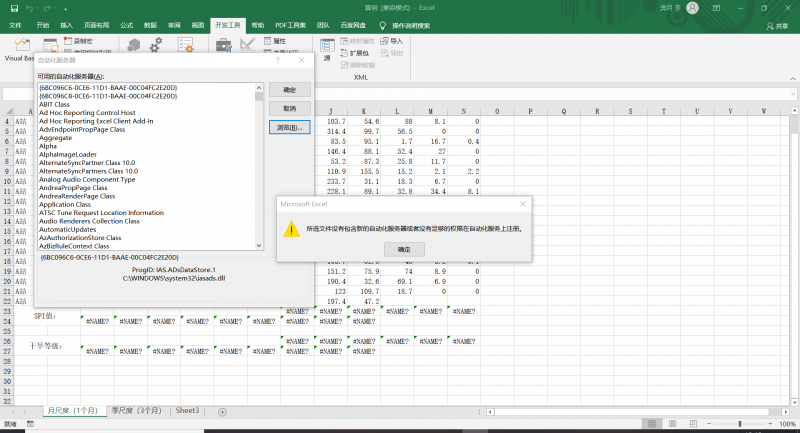Viewport: 800px width, 433px height.
Task: Open the Excel Add-ins gear icon
Action: tap(157, 45)
